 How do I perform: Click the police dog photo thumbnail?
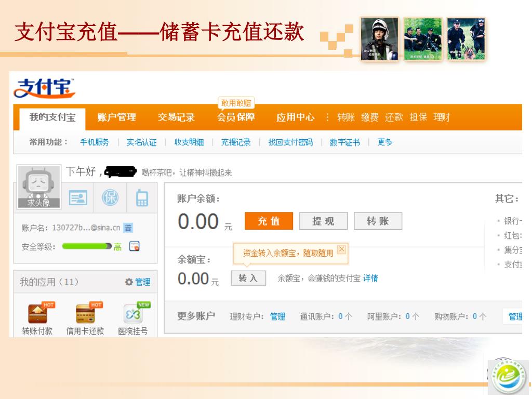click(x=466, y=39)
